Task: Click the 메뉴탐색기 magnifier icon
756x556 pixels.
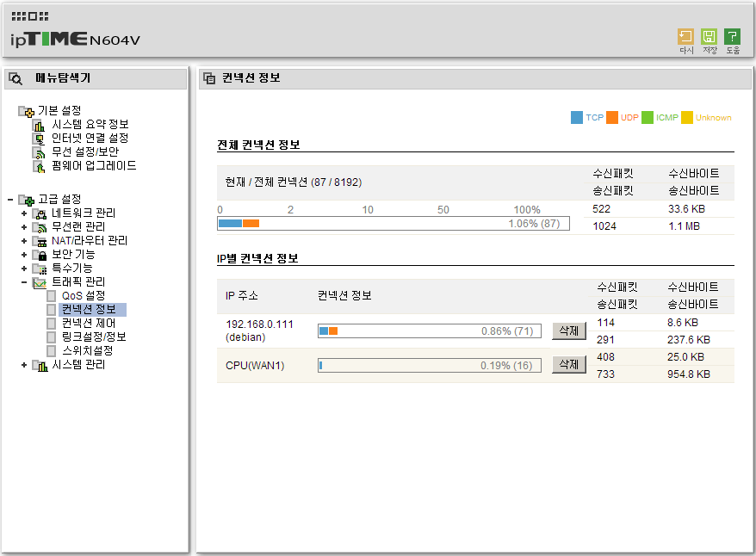Action: pyautogui.click(x=15, y=78)
